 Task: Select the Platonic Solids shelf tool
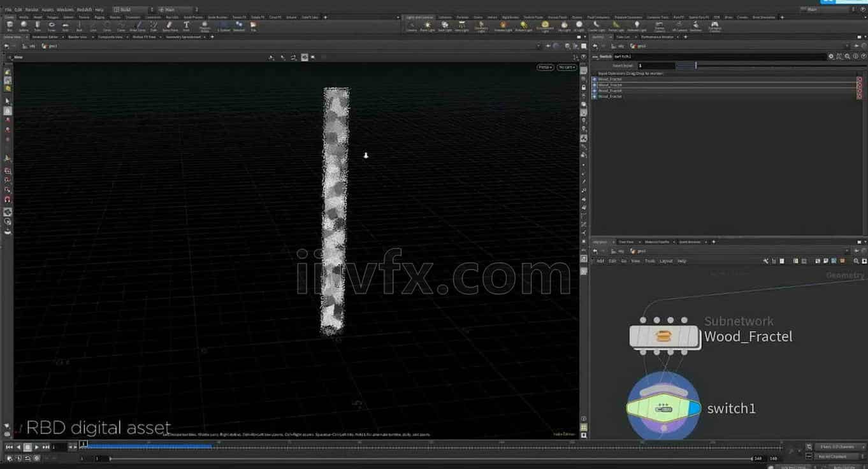tap(205, 26)
